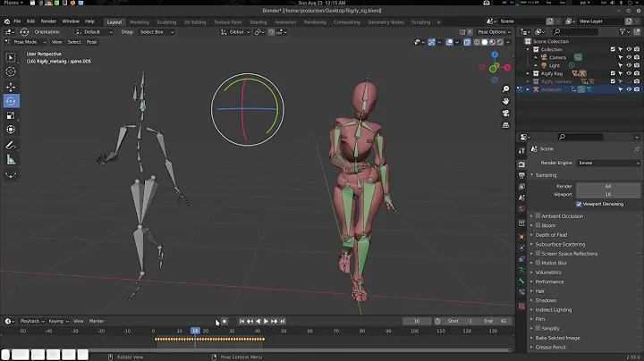
Task: Collapse the Sampling panel
Action: pos(546,175)
